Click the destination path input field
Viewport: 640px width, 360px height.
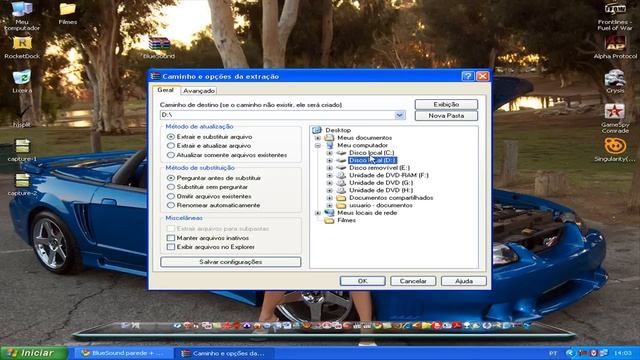click(277, 116)
